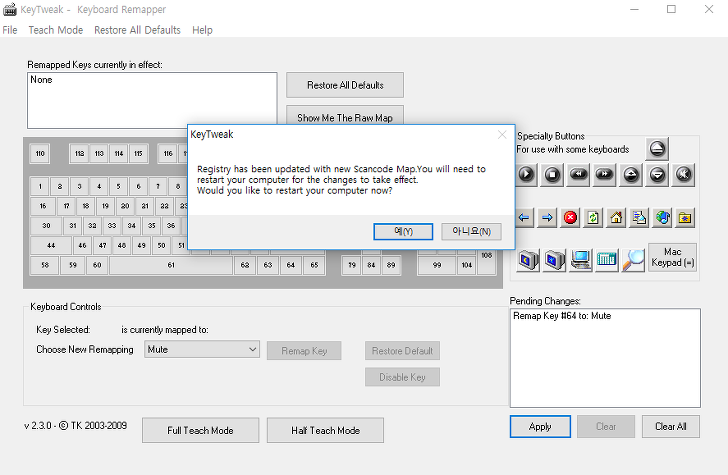Screen dimensions: 728x475
Task: Click the Apply button
Action: [540, 426]
